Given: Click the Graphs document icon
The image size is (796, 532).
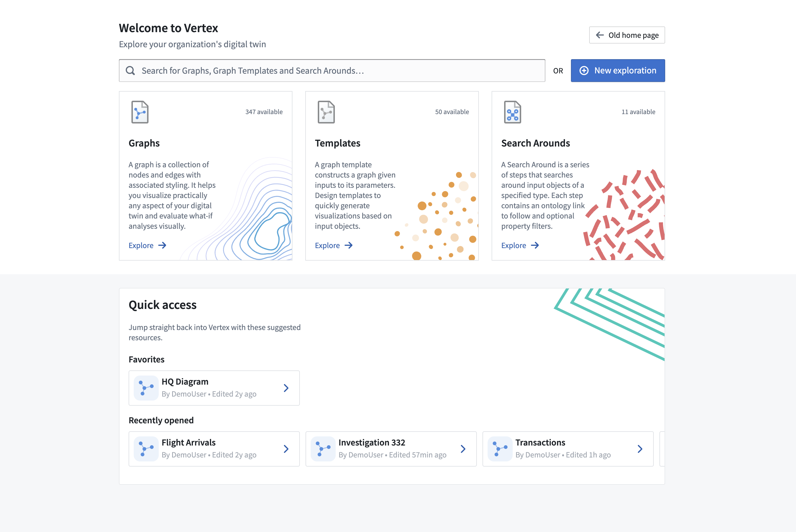Looking at the screenshot, I should [140, 112].
